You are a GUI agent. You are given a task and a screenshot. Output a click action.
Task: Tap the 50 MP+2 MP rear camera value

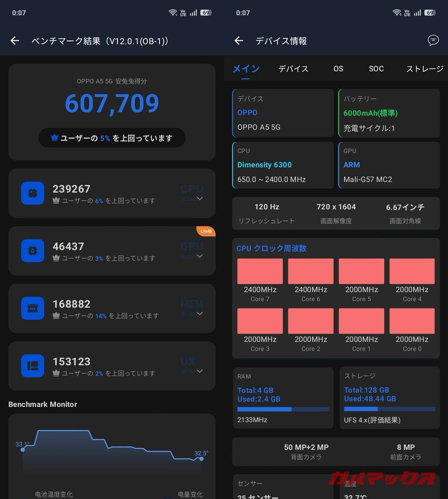coord(306,447)
